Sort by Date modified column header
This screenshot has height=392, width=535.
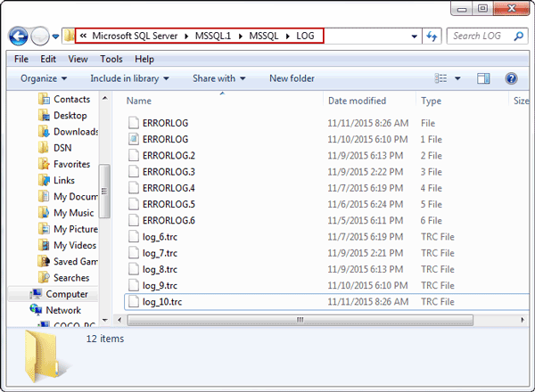pos(357,101)
